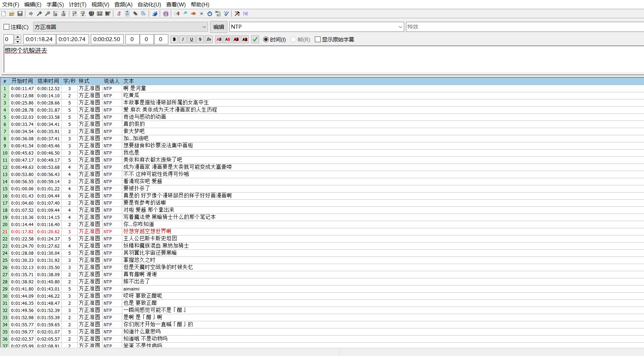Open the 计时(T) menu
Image resolution: width=644 pixels, height=356 pixels.
click(78, 5)
